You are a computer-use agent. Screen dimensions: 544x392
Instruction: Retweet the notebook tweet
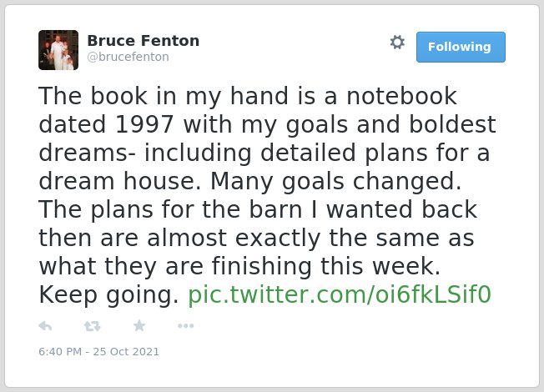pyautogui.click(x=93, y=326)
